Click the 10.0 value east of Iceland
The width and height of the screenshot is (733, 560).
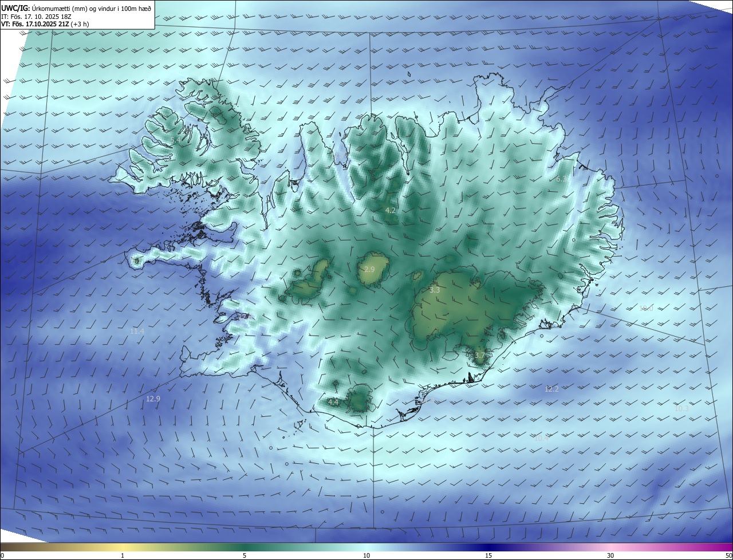pos(646,308)
